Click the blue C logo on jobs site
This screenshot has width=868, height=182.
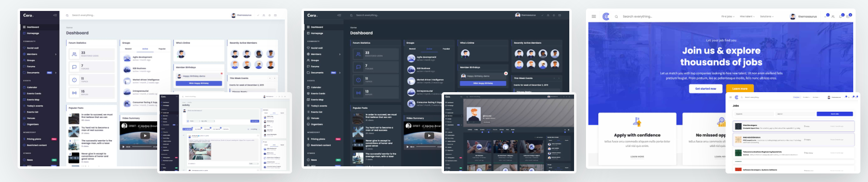[606, 16]
